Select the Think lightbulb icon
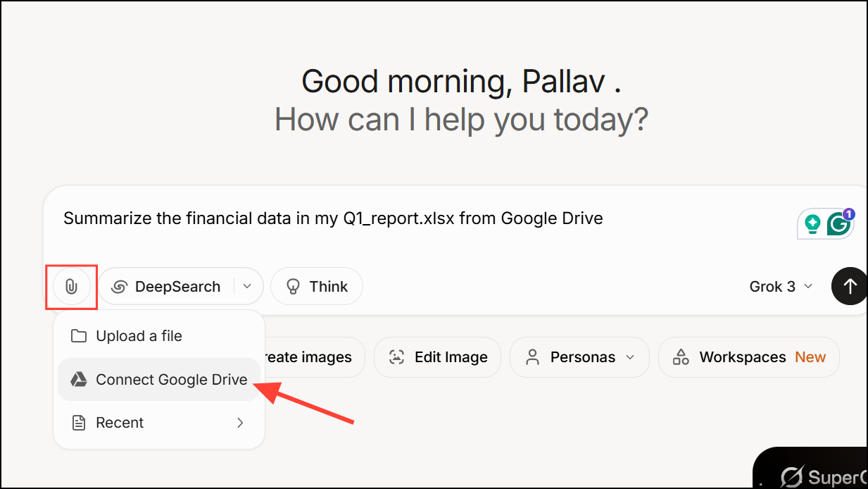The width and height of the screenshot is (868, 489). point(291,286)
